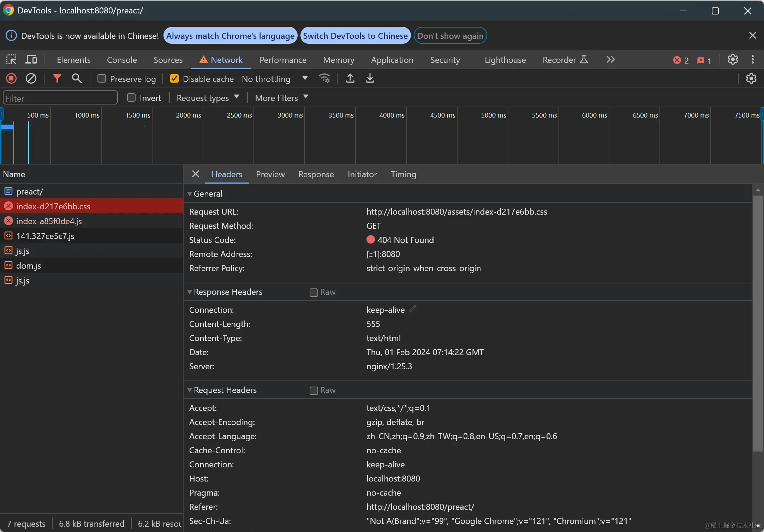
Task: Click the headers panel vertical scrollbar
Action: click(x=758, y=323)
